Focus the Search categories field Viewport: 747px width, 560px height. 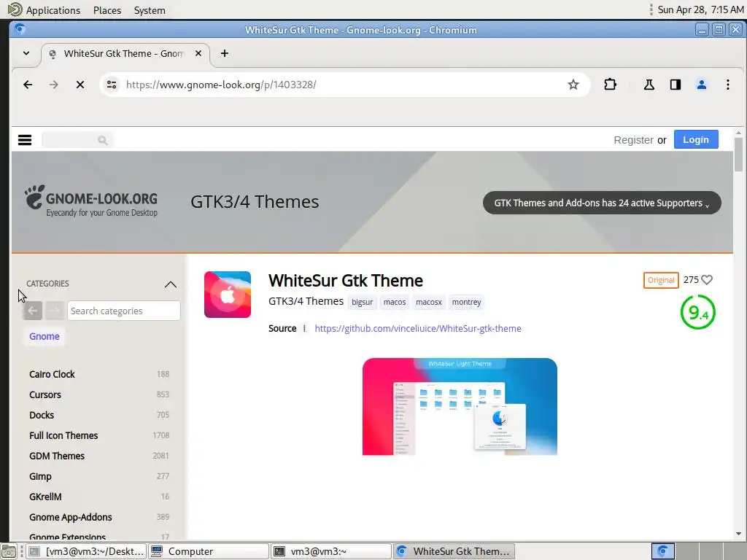click(x=124, y=311)
